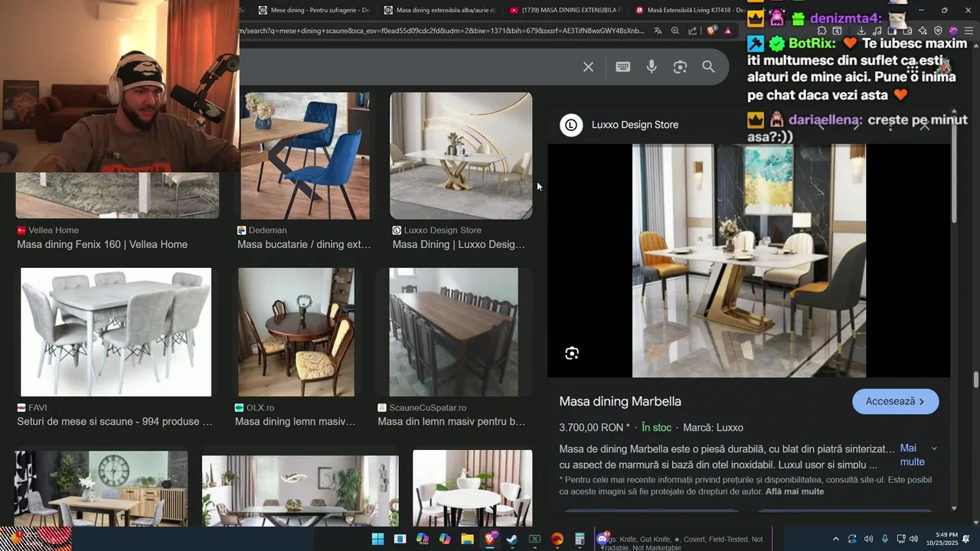The height and width of the screenshot is (551, 980).
Task: Open File Explorer from the taskbar
Action: [467, 539]
